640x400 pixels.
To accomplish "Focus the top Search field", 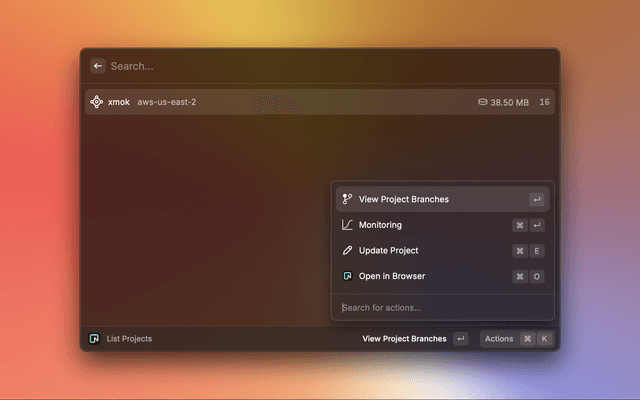I will pos(320,66).
